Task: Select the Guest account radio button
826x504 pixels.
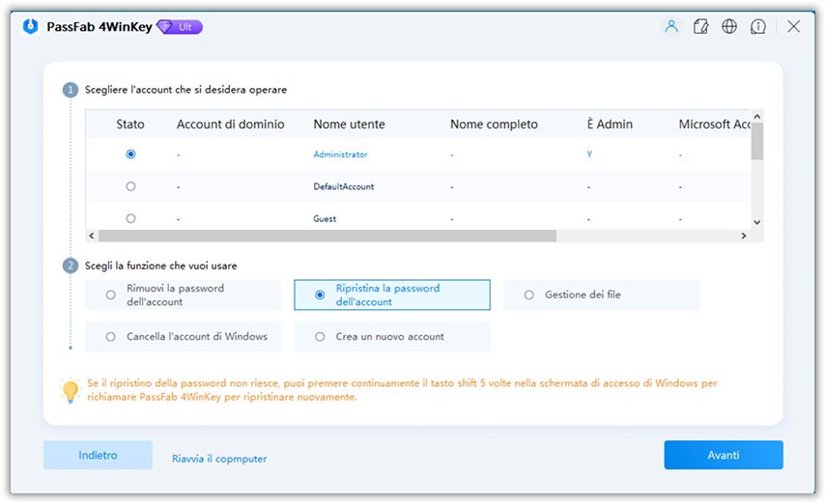Action: pyautogui.click(x=130, y=218)
